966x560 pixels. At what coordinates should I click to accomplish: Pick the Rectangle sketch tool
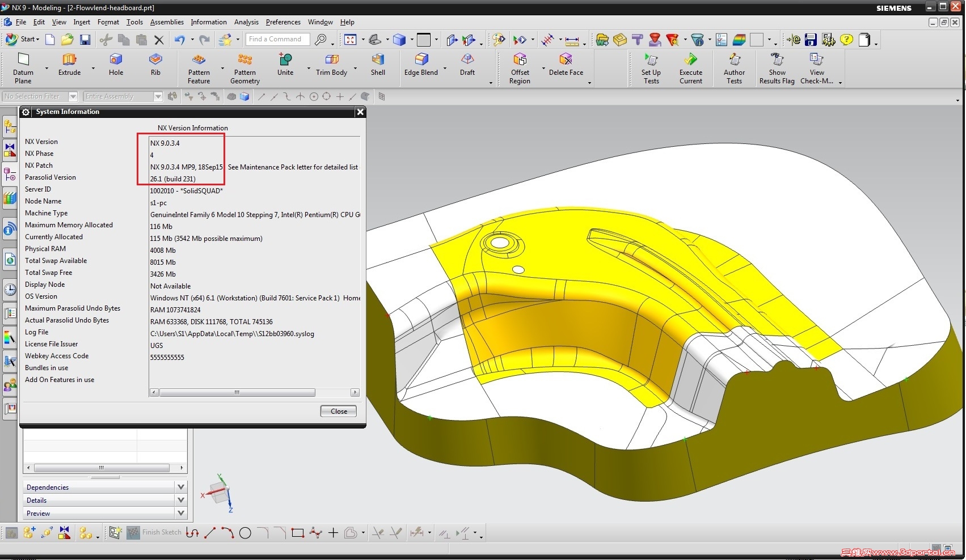tap(298, 533)
